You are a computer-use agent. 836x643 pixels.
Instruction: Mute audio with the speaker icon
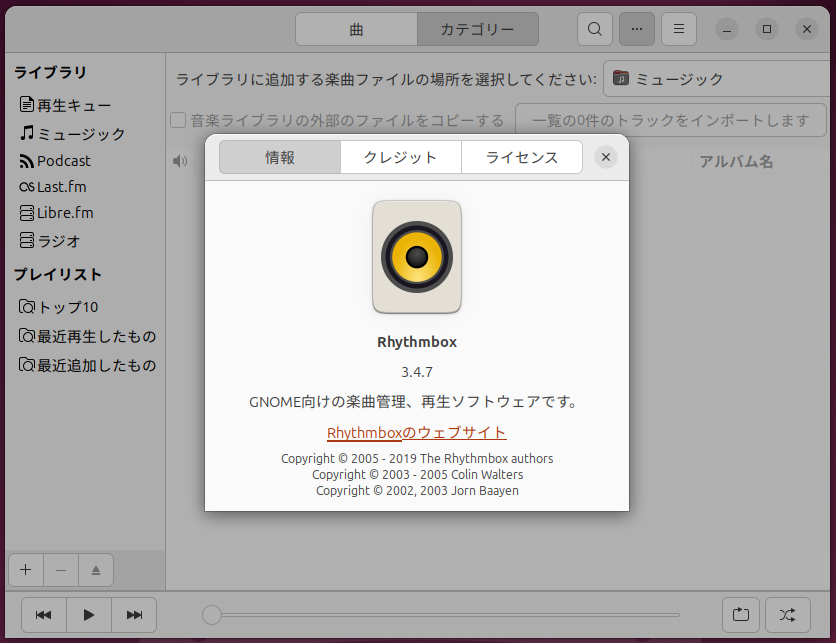pos(180,160)
